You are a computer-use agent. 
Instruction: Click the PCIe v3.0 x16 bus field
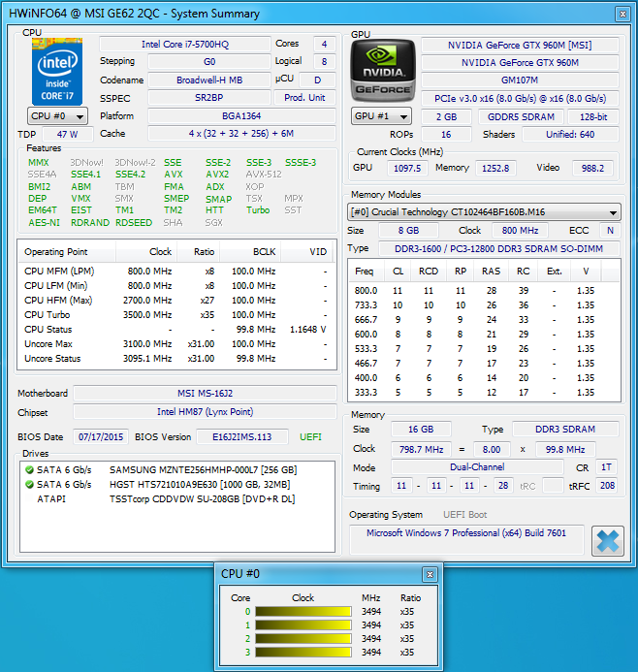[x=520, y=99]
